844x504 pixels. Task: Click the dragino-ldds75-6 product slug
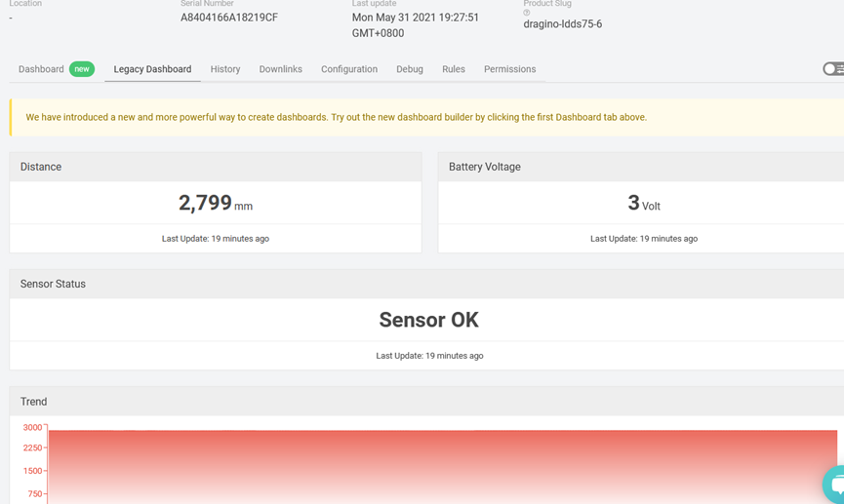point(562,23)
